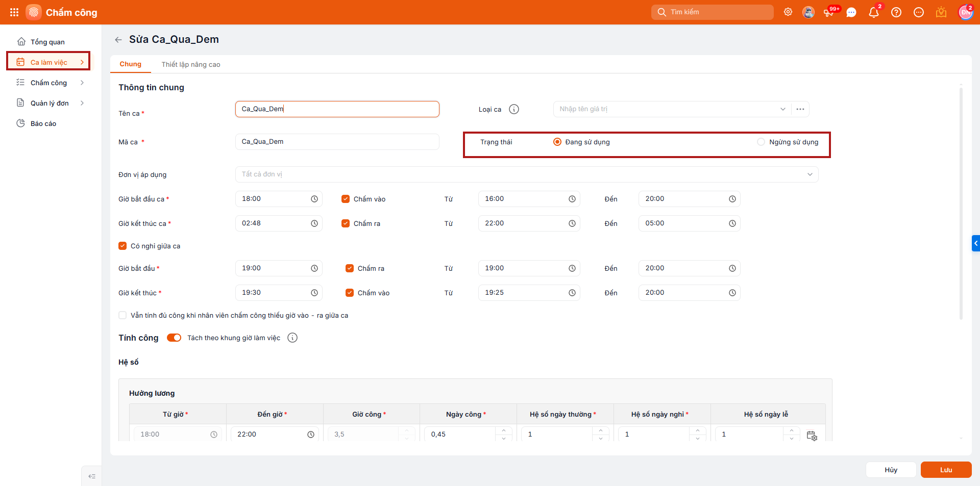The image size is (980, 486).
Task: Click the chat bubble icon in header
Action: tap(851, 12)
